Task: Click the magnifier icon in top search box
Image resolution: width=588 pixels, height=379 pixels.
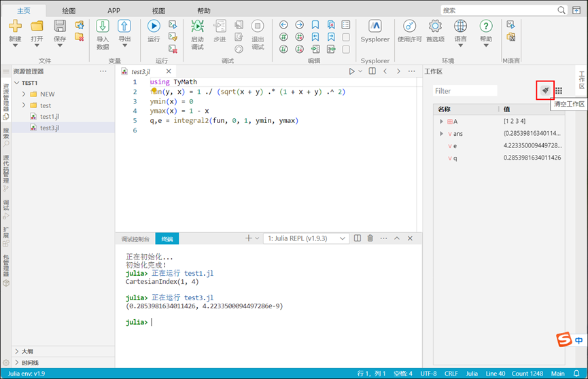Action: tap(561, 10)
